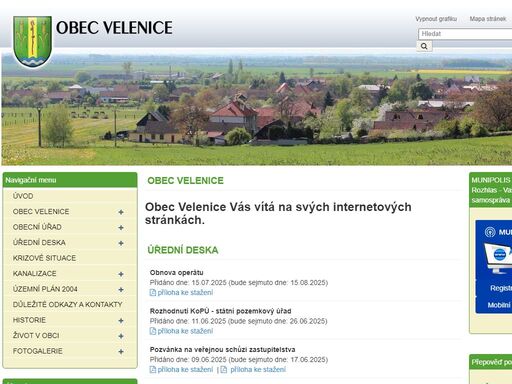Expand the ŽIVOT V OBCI submenu plus
Image resolution: width=512 pixels, height=384 pixels.
[x=121, y=336]
